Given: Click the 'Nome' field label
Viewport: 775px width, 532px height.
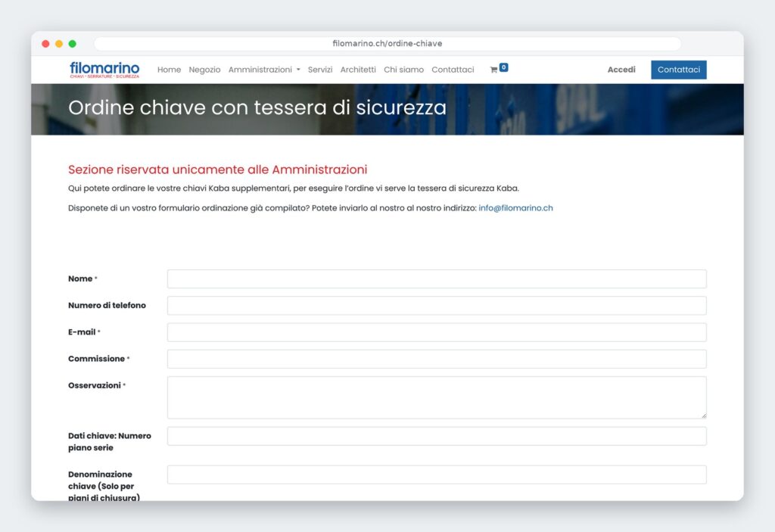Looking at the screenshot, I should click(x=80, y=278).
